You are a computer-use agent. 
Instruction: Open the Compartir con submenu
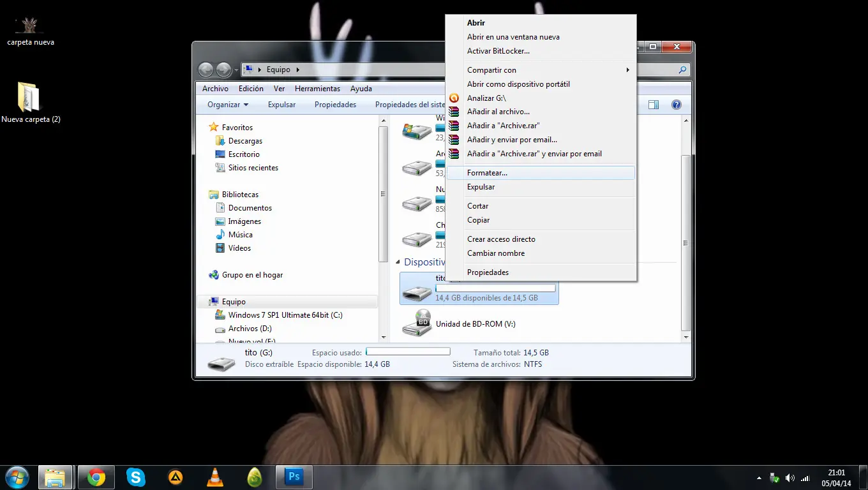click(x=541, y=70)
